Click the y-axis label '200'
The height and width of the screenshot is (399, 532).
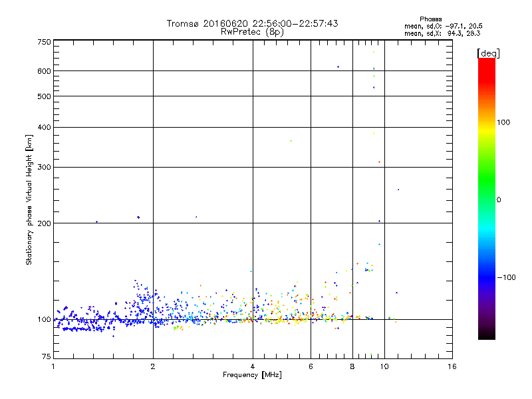point(44,223)
